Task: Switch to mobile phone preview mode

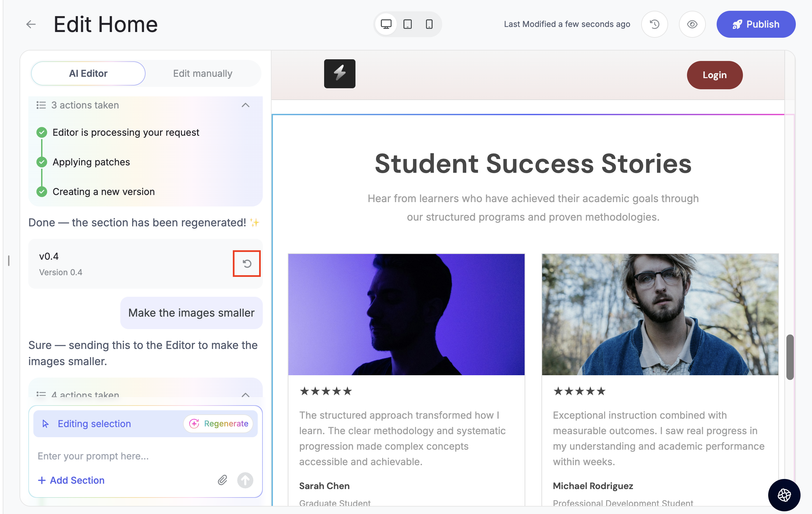Action: (x=429, y=24)
